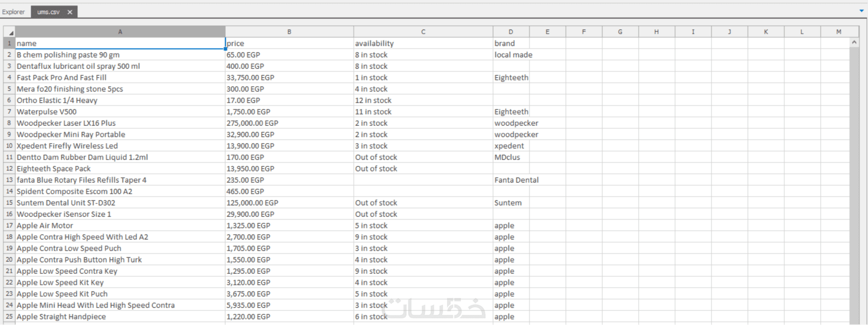Select 'Out of stock' in Dentto Dam row

tap(423, 157)
